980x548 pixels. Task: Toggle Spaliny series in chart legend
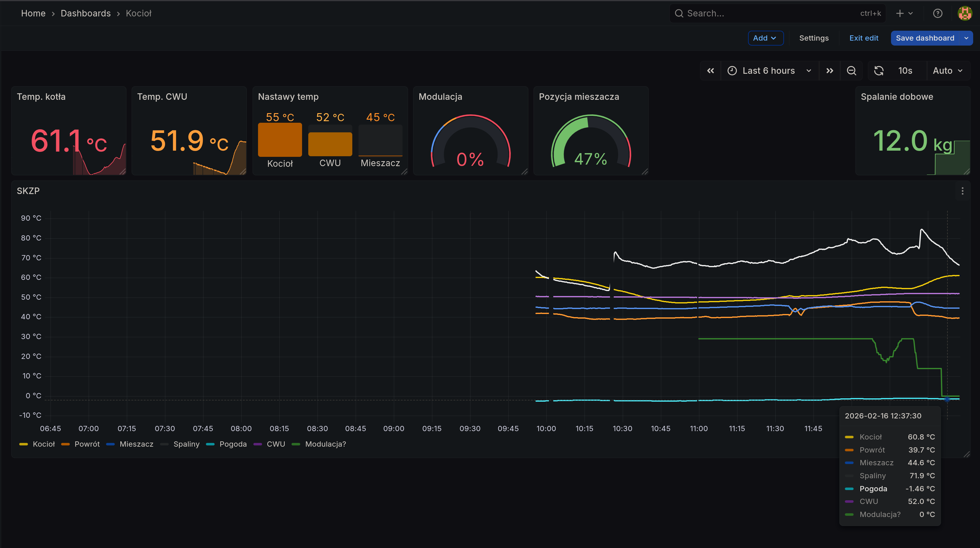[186, 444]
